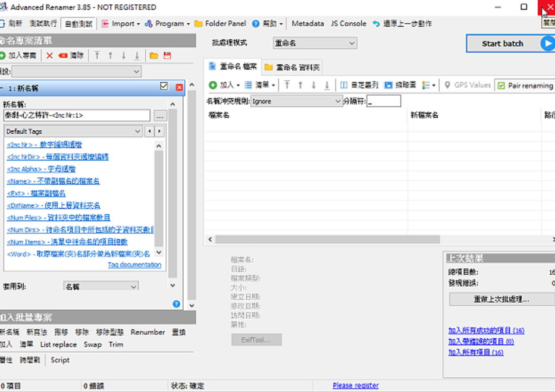Open the Tag documentation link
555x392 pixels.
pyautogui.click(x=134, y=265)
